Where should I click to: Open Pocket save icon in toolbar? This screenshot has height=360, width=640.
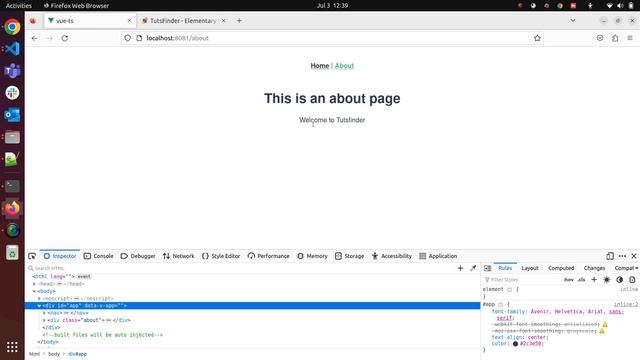click(x=600, y=38)
